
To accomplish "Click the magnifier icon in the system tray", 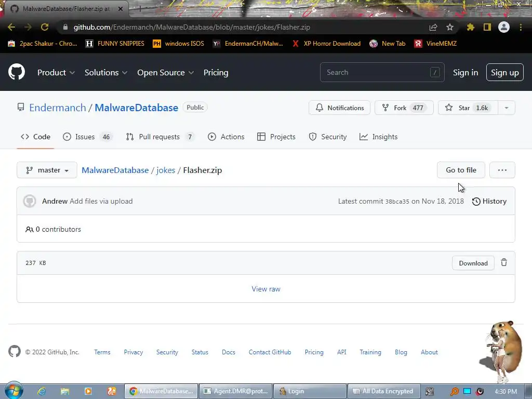I will click(454, 392).
